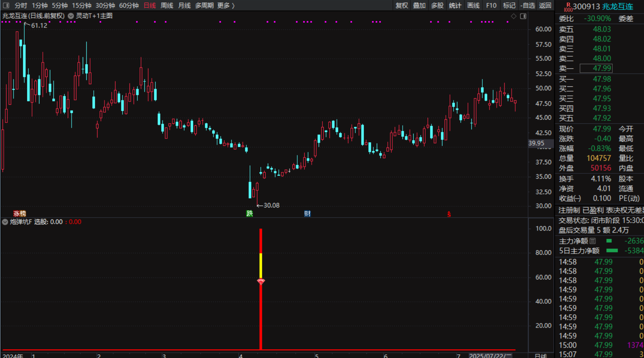Viewport: 644px width, 358px height.
Task: Toggle -自选 to remove from watchlist
Action: (x=527, y=5)
